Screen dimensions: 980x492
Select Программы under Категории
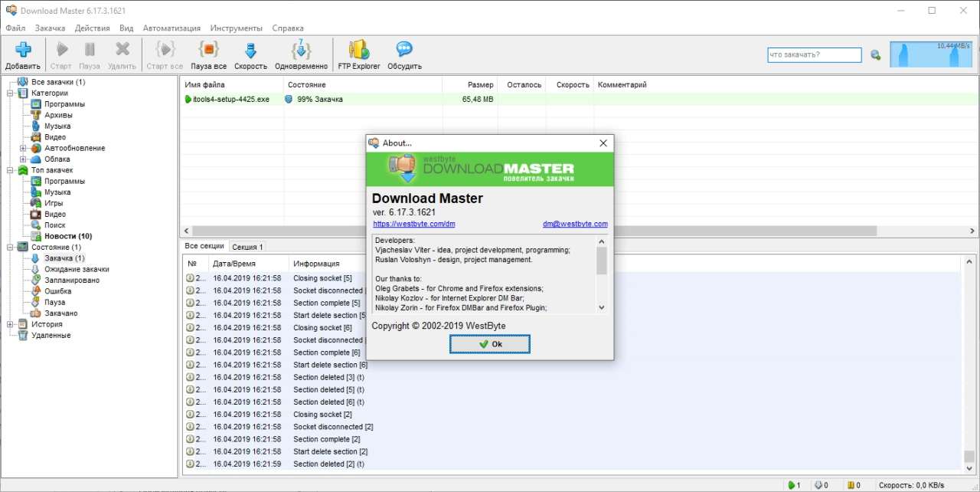click(x=64, y=104)
